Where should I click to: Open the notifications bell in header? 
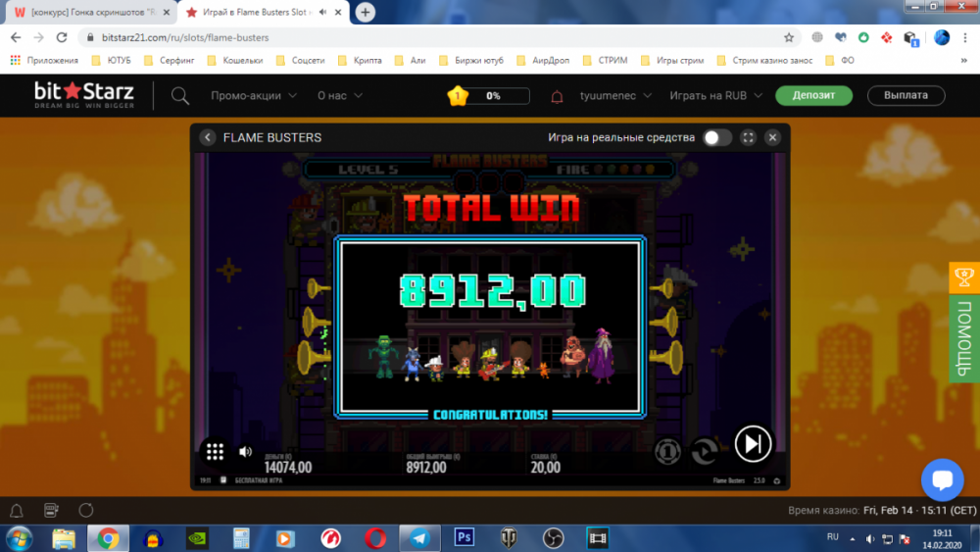coord(557,96)
